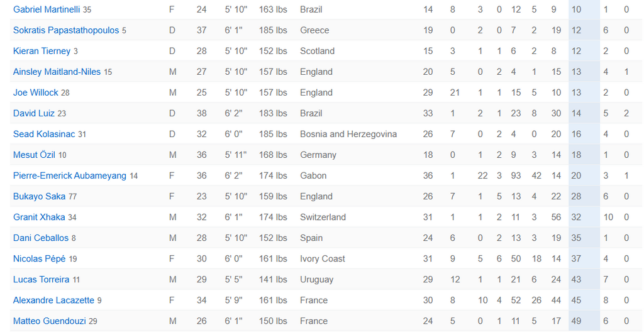The image size is (644, 332).
Task: Open Sokratis Papastathopoulos player link
Action: click(65, 30)
